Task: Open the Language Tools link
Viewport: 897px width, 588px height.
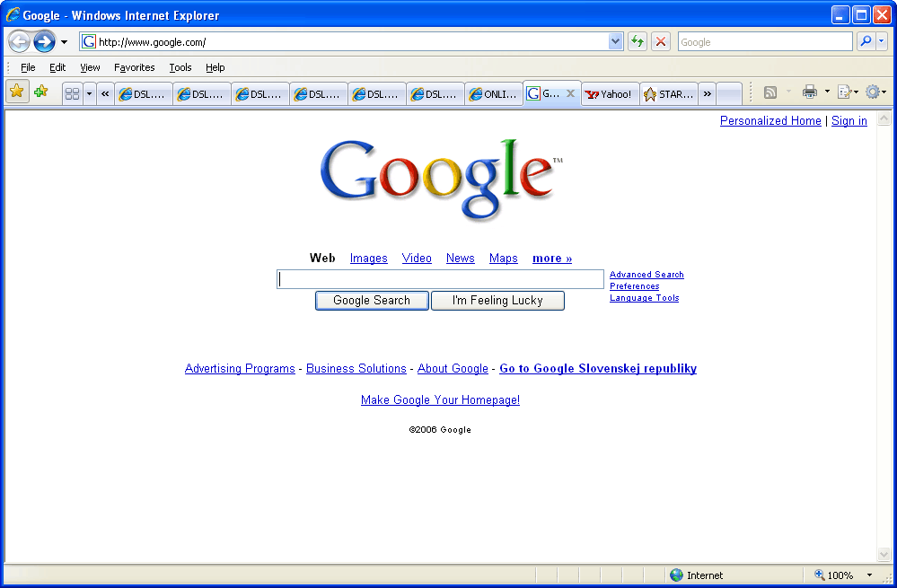Action: (x=644, y=297)
